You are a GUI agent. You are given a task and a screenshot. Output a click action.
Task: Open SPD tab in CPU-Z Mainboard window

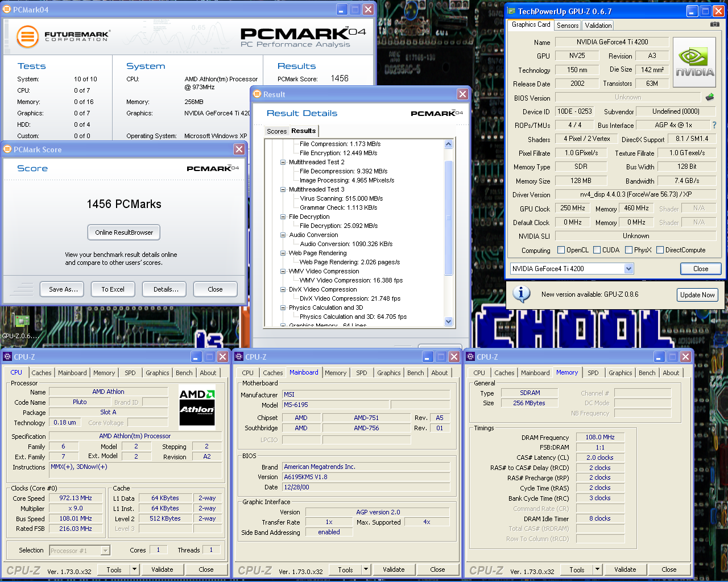[362, 373]
